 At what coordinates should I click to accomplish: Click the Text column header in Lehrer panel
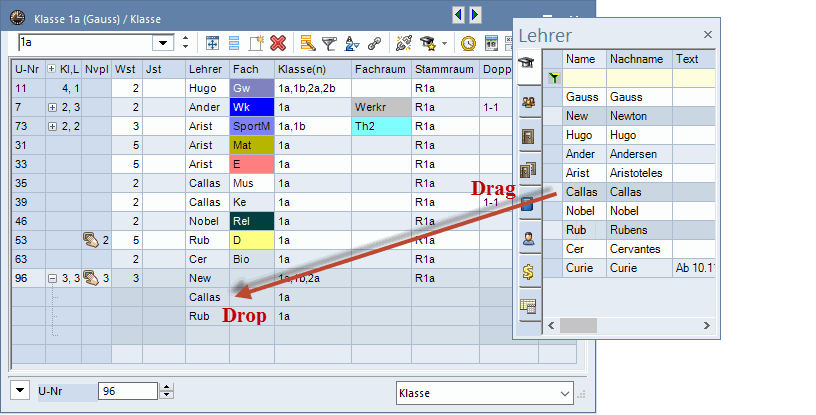[x=694, y=59]
